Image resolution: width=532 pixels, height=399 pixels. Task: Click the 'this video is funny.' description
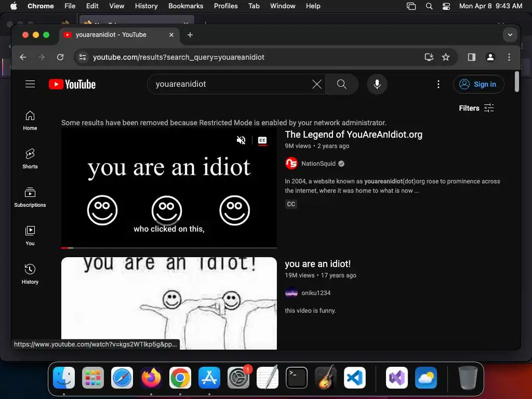(311, 311)
